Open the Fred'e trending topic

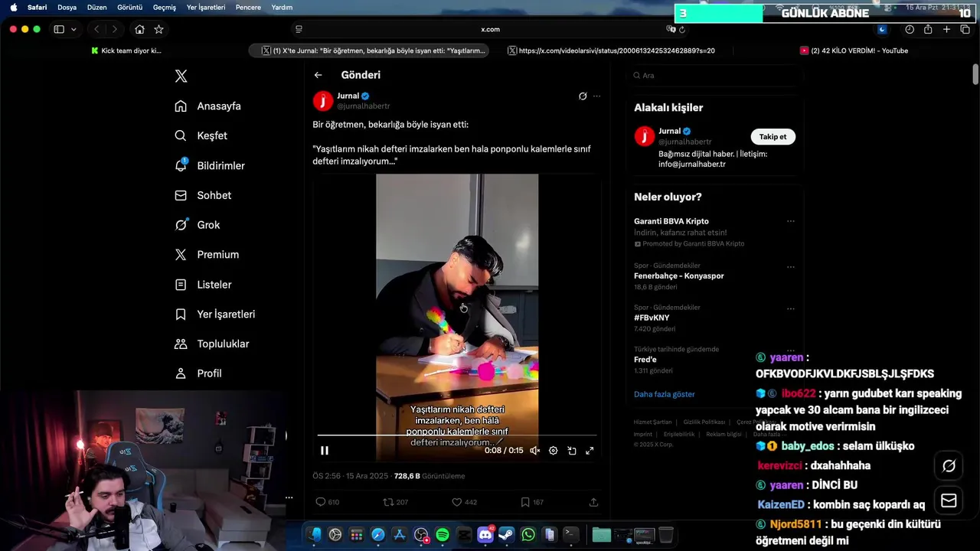(645, 360)
